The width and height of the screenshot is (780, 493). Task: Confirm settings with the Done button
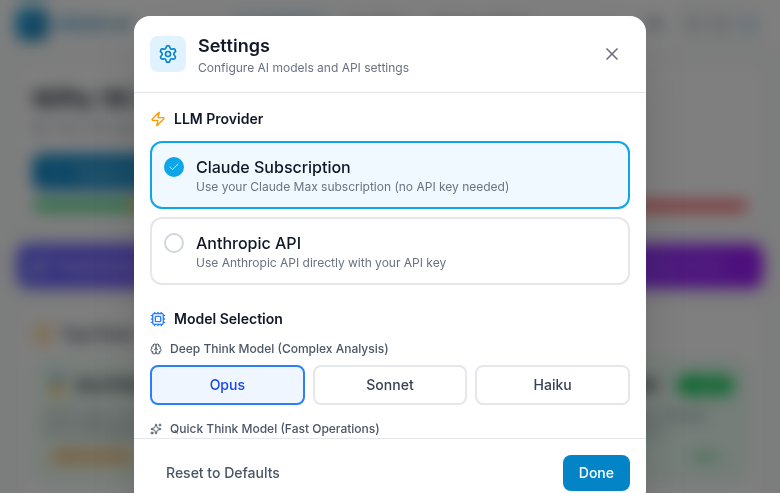coord(596,473)
